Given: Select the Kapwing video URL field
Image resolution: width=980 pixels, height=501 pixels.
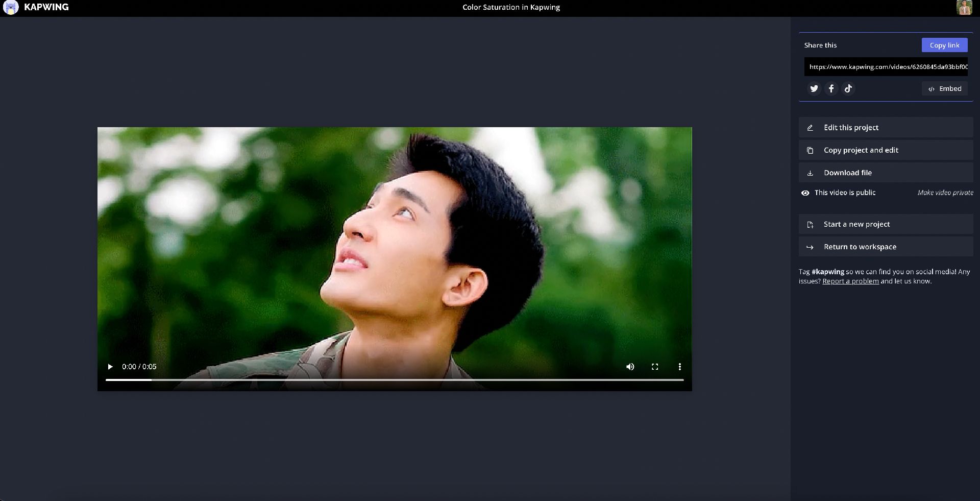Looking at the screenshot, I should click(x=886, y=67).
